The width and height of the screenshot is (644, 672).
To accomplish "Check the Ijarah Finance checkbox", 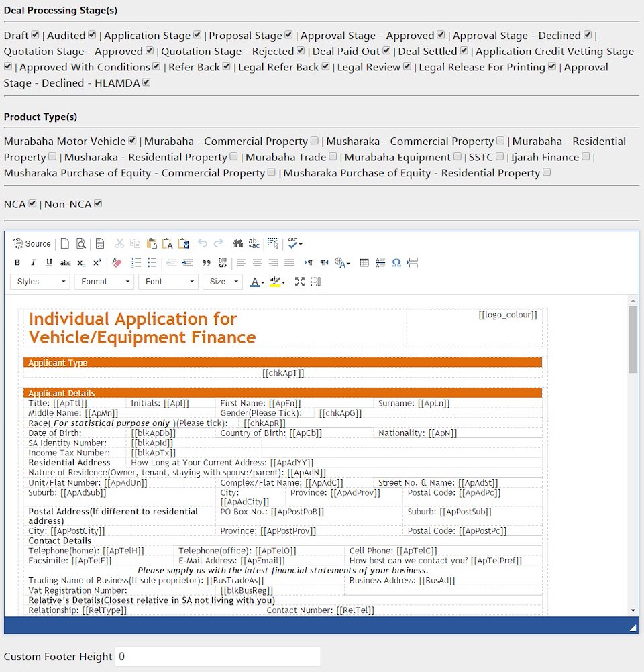I will pos(586,156).
